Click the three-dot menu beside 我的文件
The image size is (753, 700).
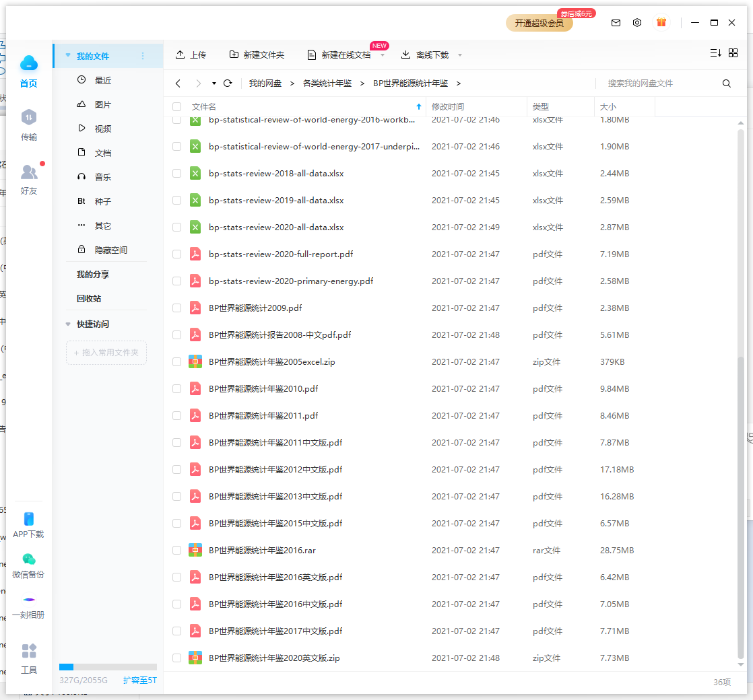[x=143, y=56]
